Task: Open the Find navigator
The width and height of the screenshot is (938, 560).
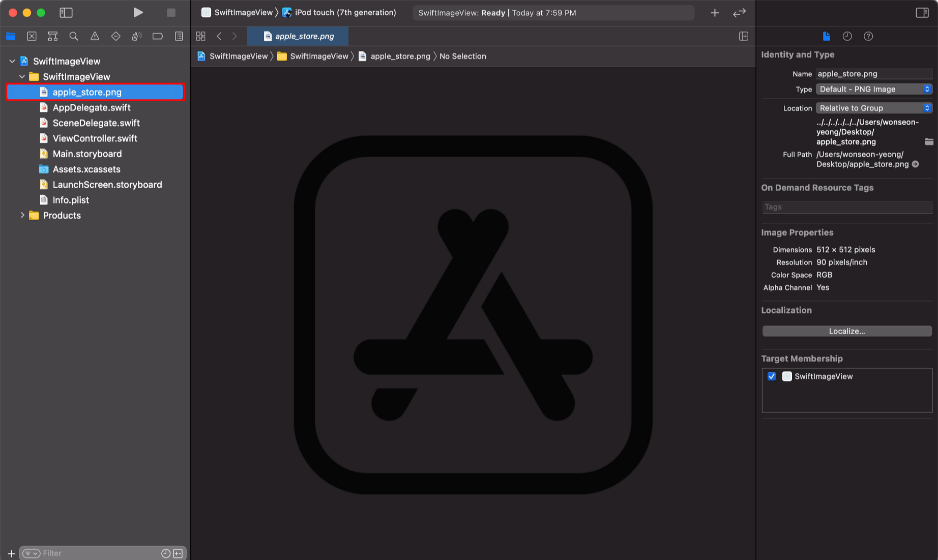Action: (74, 36)
